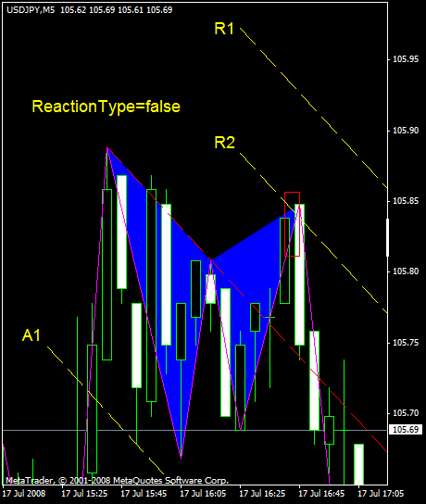Click the white scroll marker on price scale
This screenshot has height=504, width=426.
[x=387, y=237]
